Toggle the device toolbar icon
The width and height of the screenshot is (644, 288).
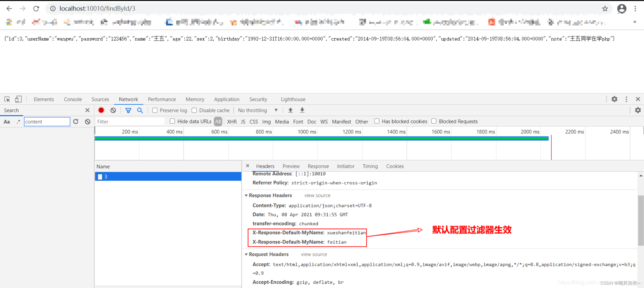[18, 99]
